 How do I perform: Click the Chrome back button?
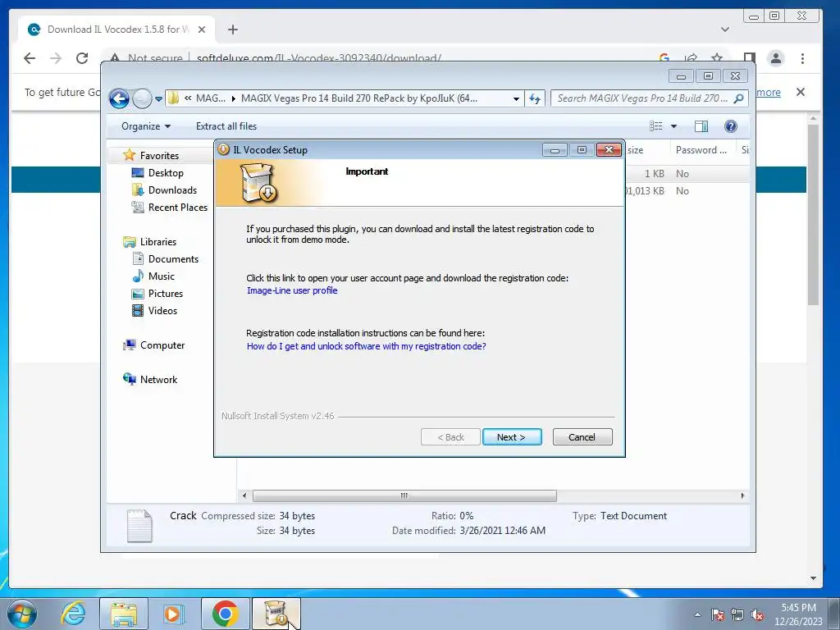pos(30,58)
